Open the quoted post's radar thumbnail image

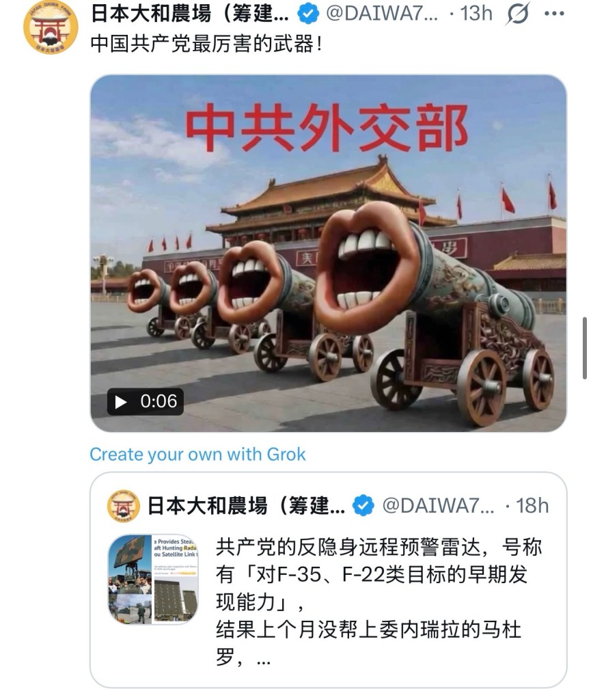pyautogui.click(x=154, y=578)
